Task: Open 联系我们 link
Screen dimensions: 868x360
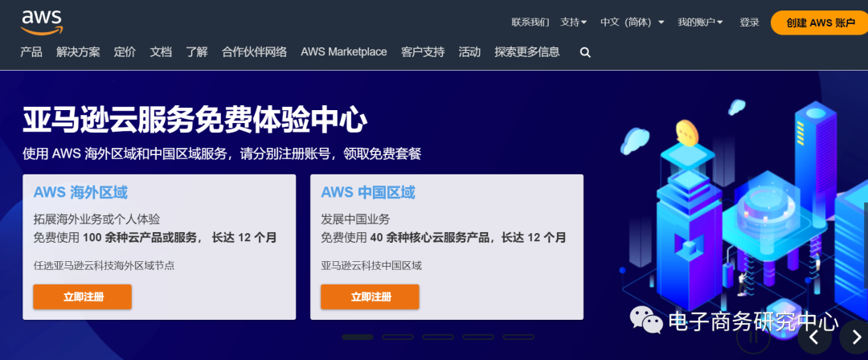Action: tap(530, 22)
